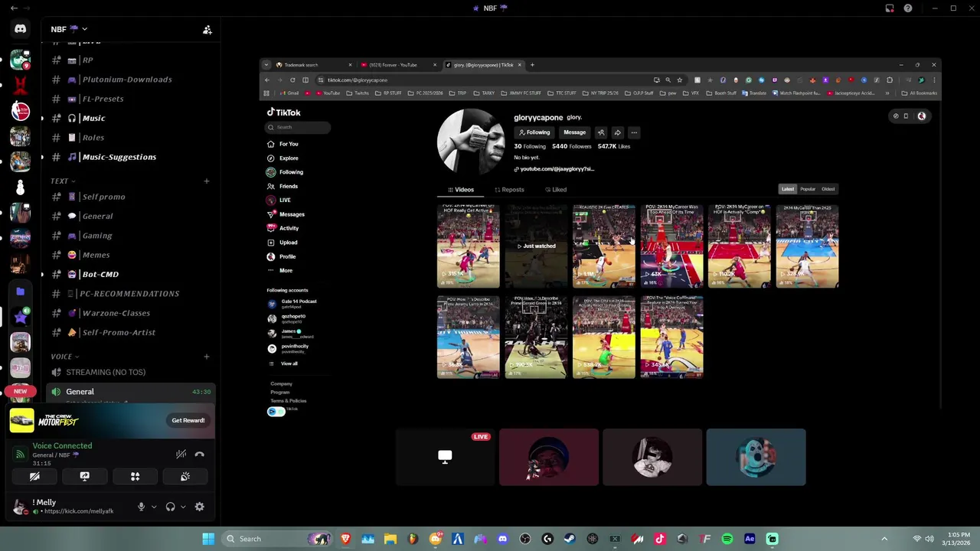Disconnect from voice with the hang-up icon

(200, 454)
